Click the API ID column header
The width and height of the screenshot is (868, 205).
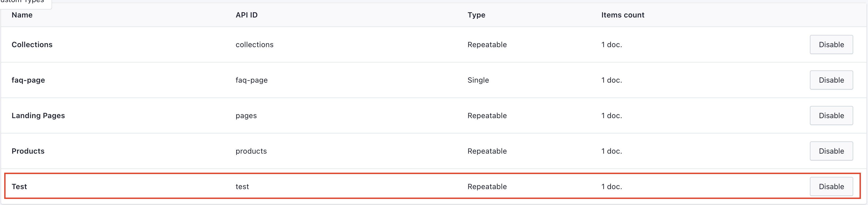(246, 15)
